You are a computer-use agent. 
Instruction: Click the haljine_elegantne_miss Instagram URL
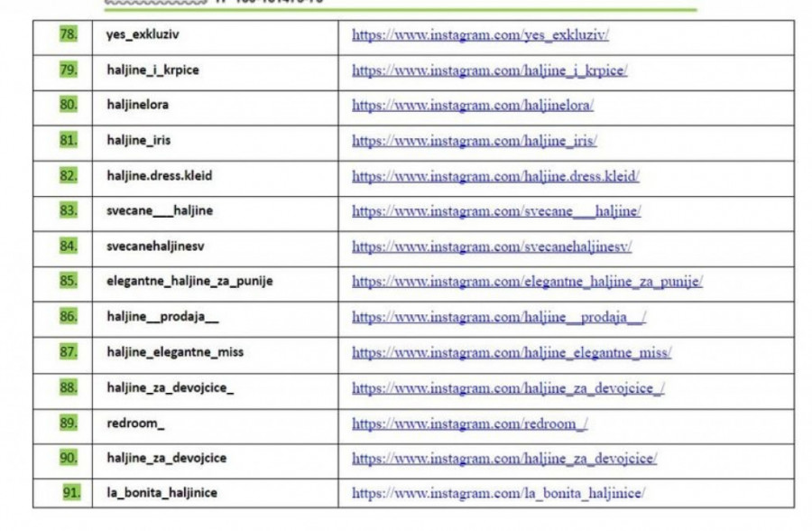pos(512,352)
